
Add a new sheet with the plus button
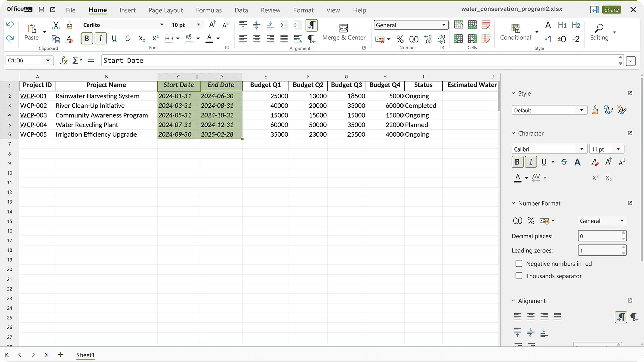pos(61,355)
